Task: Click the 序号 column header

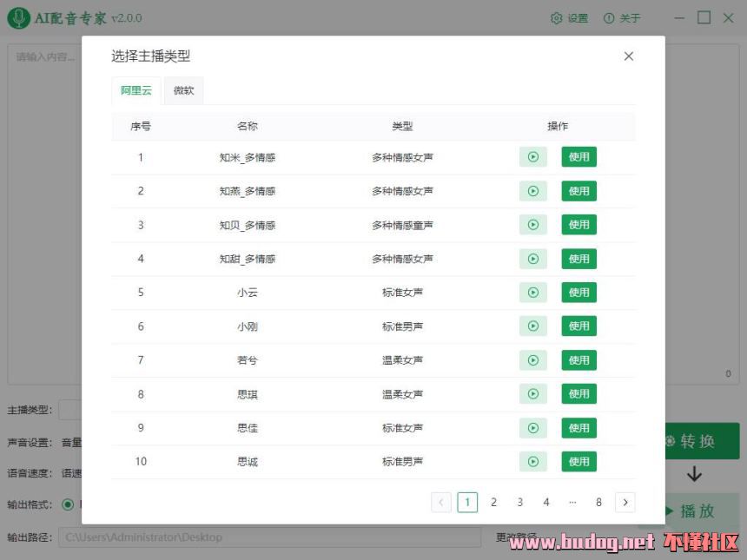Action: point(141,126)
